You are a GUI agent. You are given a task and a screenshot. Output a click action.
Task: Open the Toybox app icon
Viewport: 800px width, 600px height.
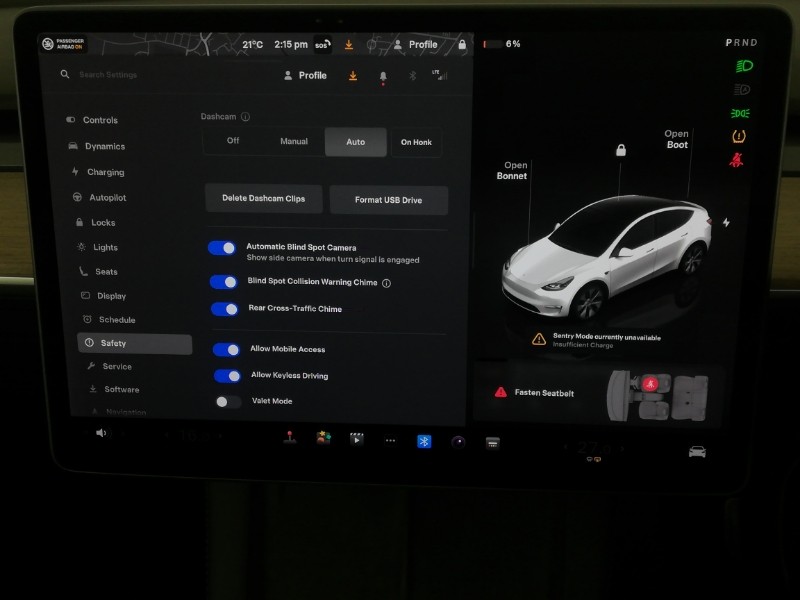tap(323, 438)
